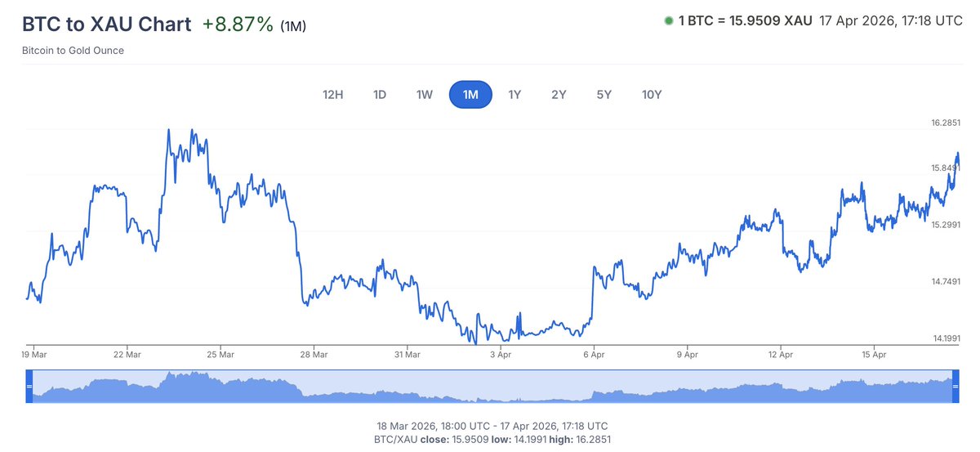Click the Bitcoin to Gold Ounce subtitle
The width and height of the screenshot is (980, 452).
(73, 51)
